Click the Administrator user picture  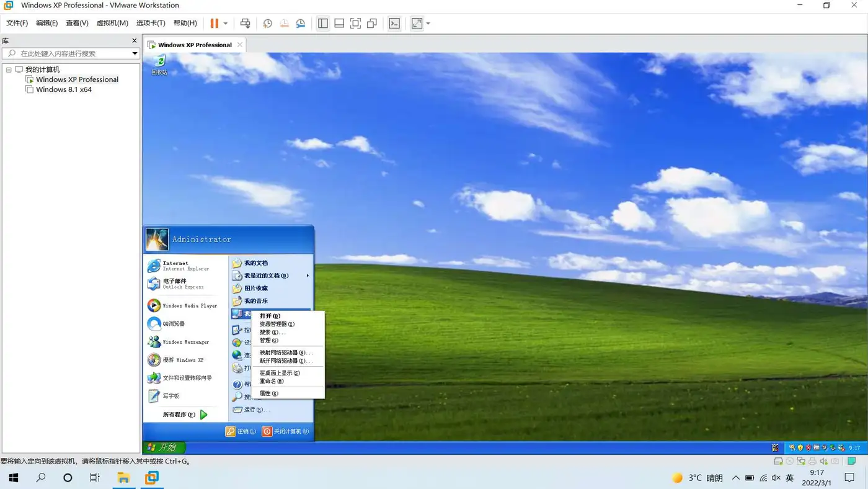pos(157,239)
